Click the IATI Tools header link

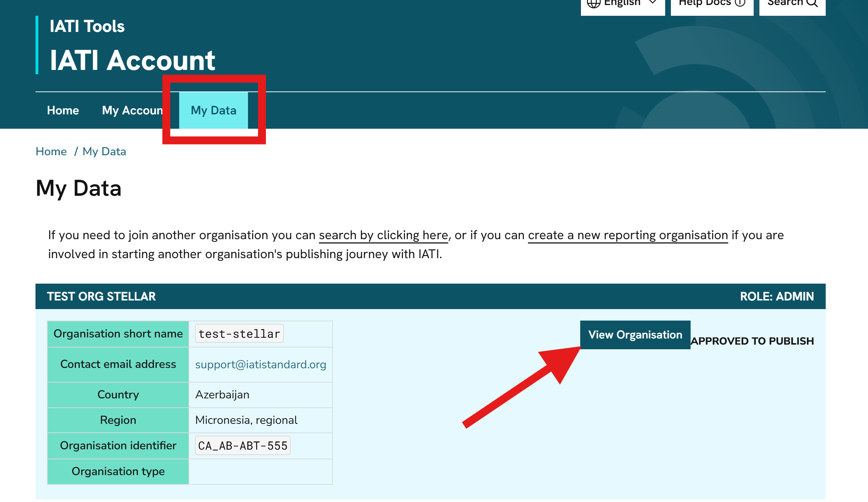87,27
